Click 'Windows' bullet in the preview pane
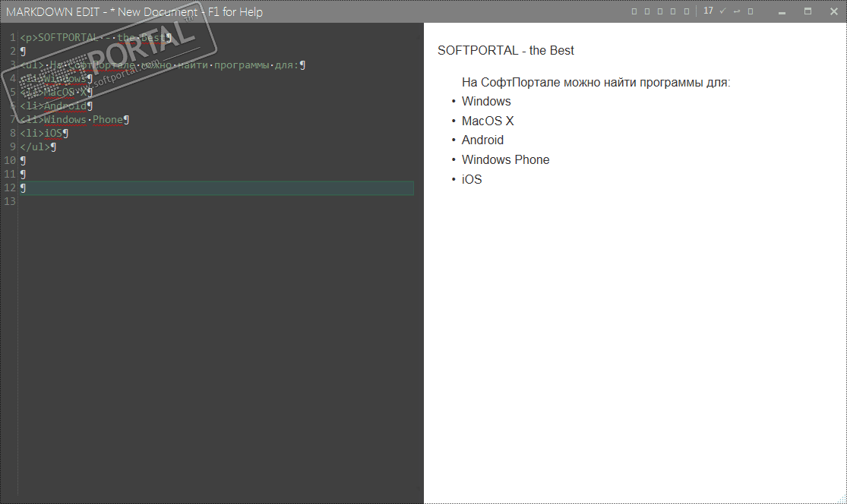The width and height of the screenshot is (847, 504). (486, 102)
